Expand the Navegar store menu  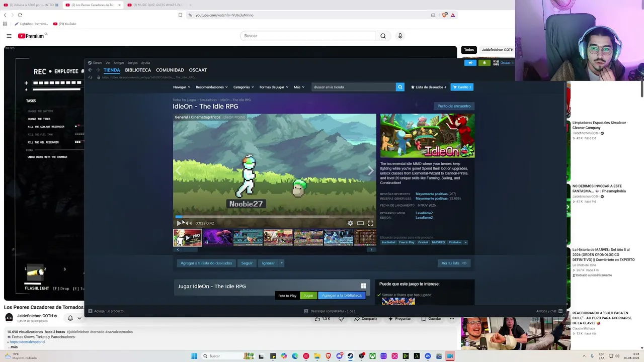181,87
